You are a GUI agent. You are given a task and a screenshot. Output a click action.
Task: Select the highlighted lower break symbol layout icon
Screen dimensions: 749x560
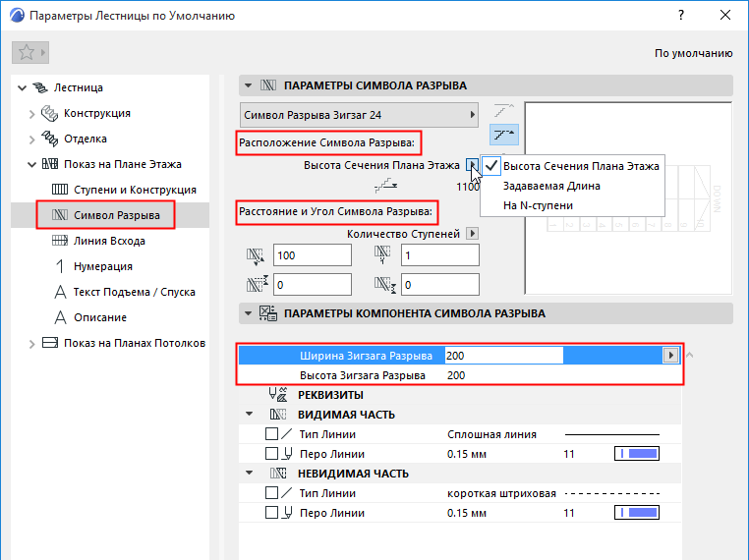click(x=504, y=135)
